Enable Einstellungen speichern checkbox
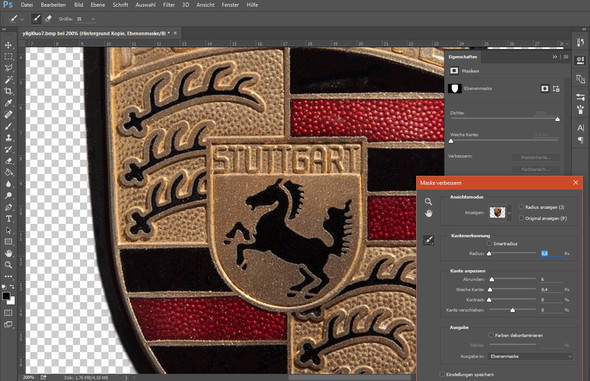 click(442, 374)
